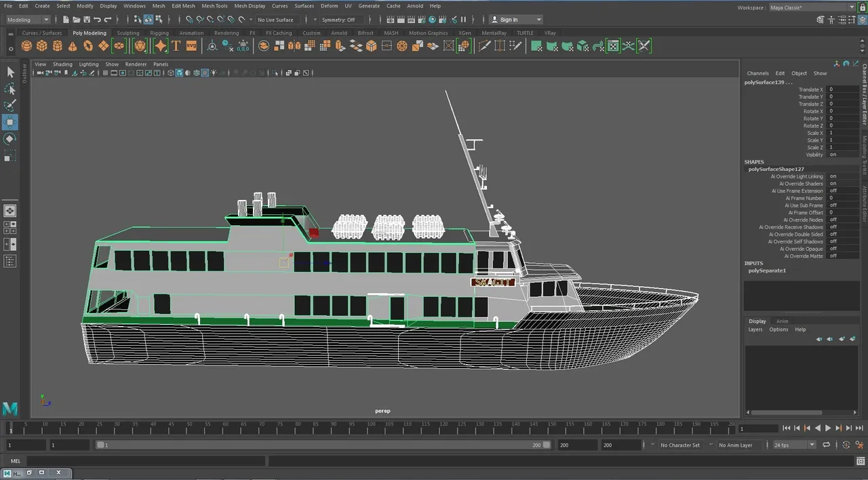Click the MEL command line input
The image size is (868, 480).
(x=145, y=461)
